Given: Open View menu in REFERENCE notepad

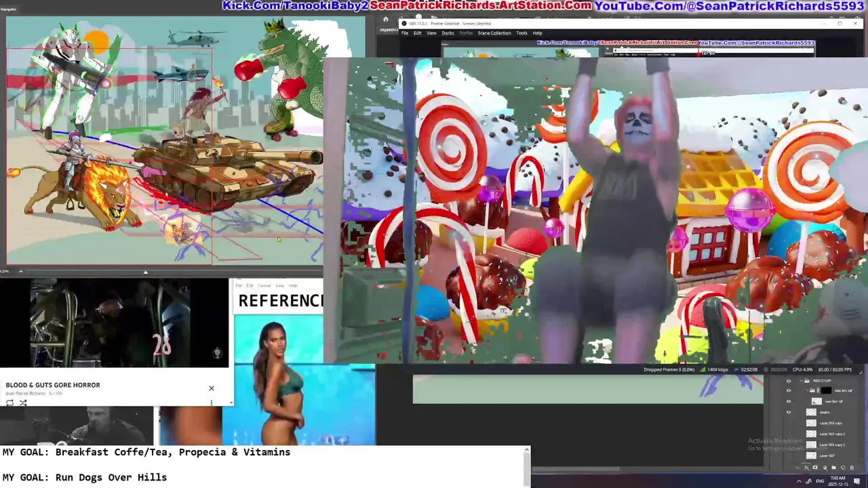Looking at the screenshot, I should click(280, 285).
